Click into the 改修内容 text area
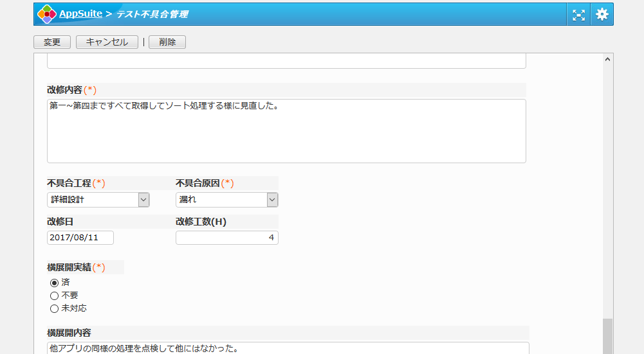The image size is (644, 354). point(286,131)
